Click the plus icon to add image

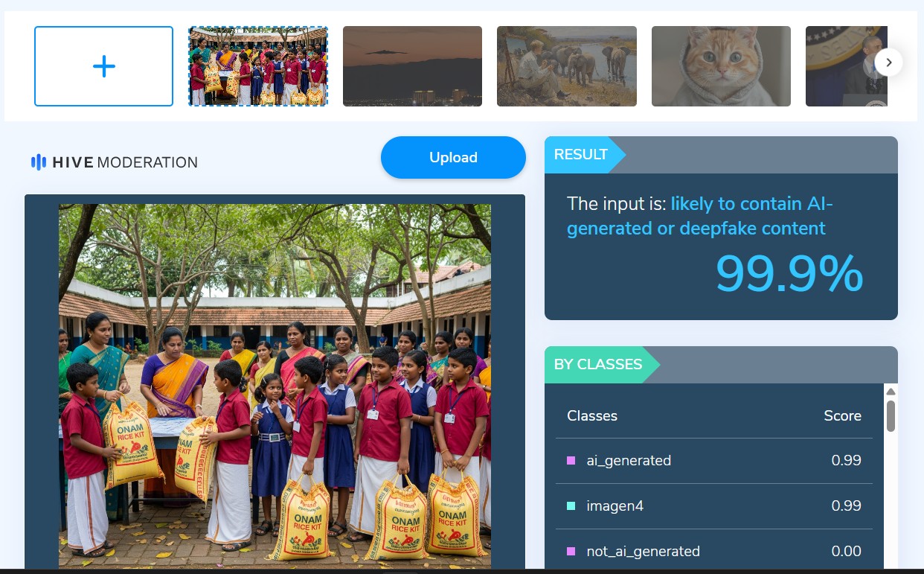pos(104,66)
